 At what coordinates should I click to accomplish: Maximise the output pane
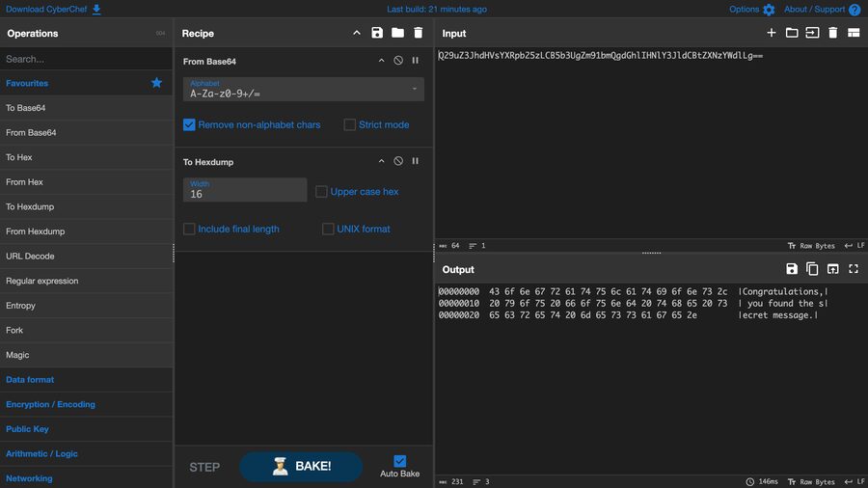(854, 269)
